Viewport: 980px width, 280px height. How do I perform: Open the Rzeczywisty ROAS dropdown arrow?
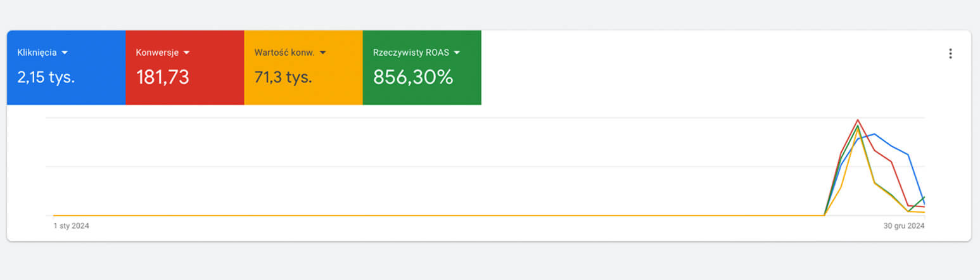[x=457, y=53]
